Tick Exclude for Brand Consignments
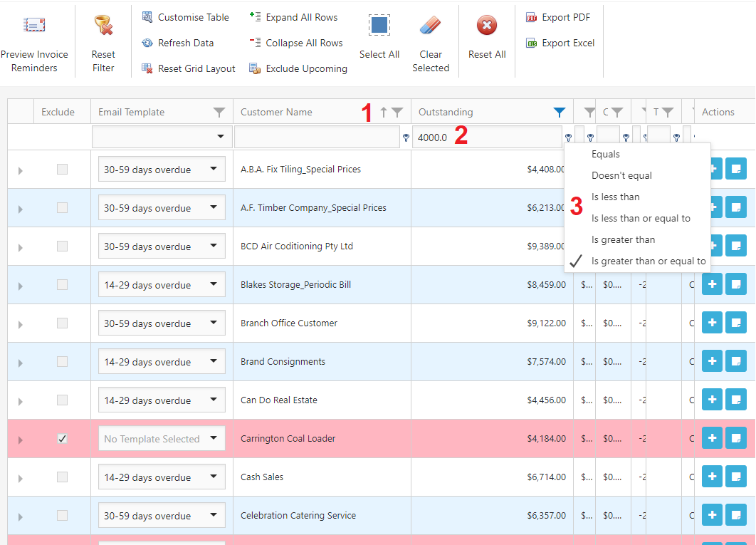 (62, 362)
